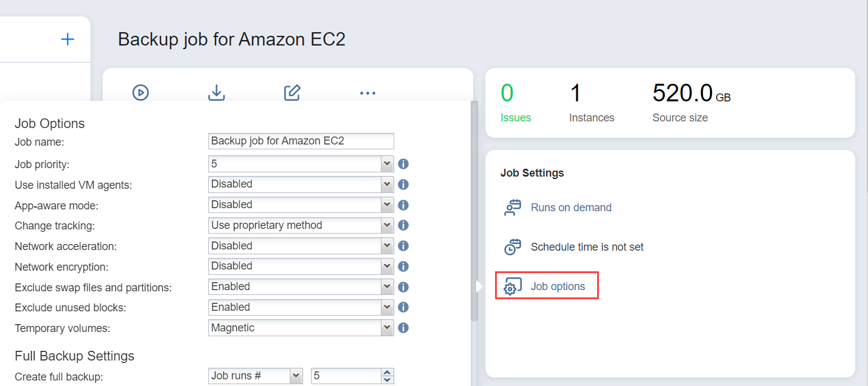Click the Recover download arrow icon
This screenshot has height=386, width=868.
216,93
